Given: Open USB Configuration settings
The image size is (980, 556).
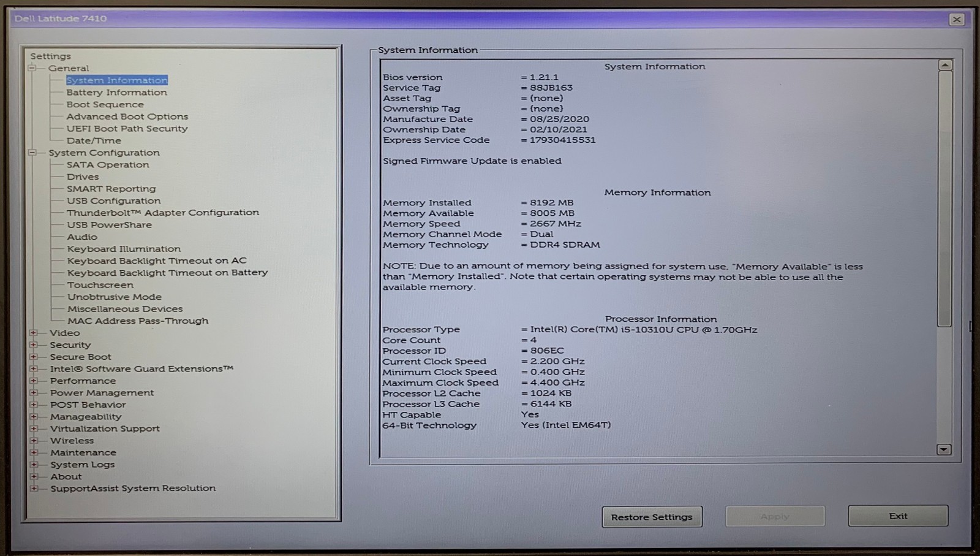Looking at the screenshot, I should [x=113, y=200].
